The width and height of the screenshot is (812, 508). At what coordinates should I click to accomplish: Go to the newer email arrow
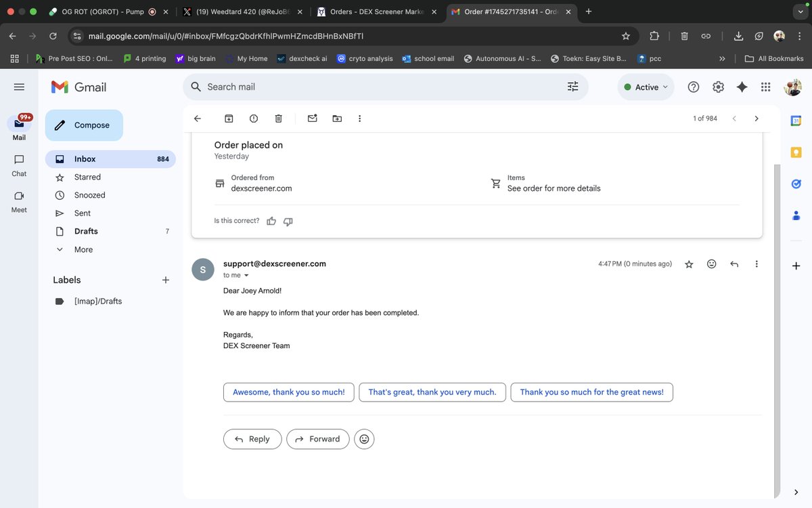tap(734, 119)
